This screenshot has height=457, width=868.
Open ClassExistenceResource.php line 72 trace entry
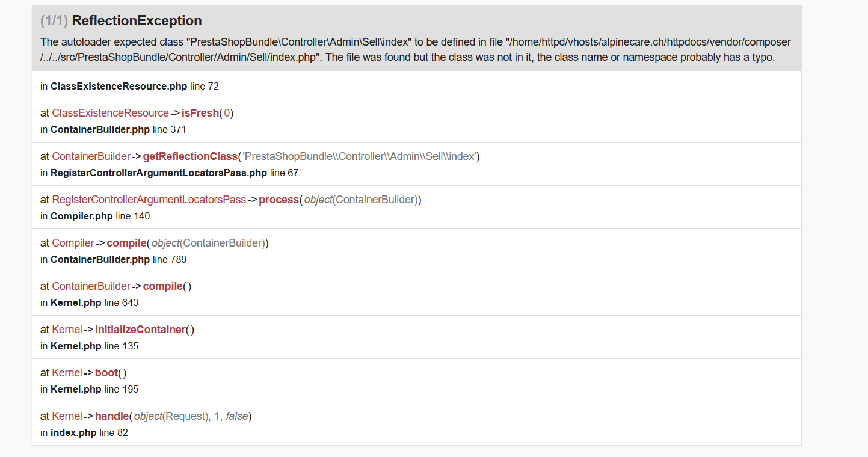(x=119, y=86)
